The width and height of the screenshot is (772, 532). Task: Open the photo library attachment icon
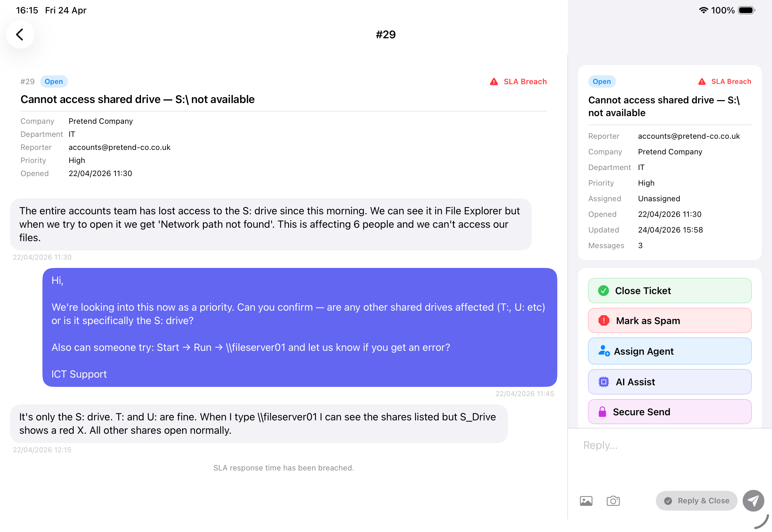point(586,501)
